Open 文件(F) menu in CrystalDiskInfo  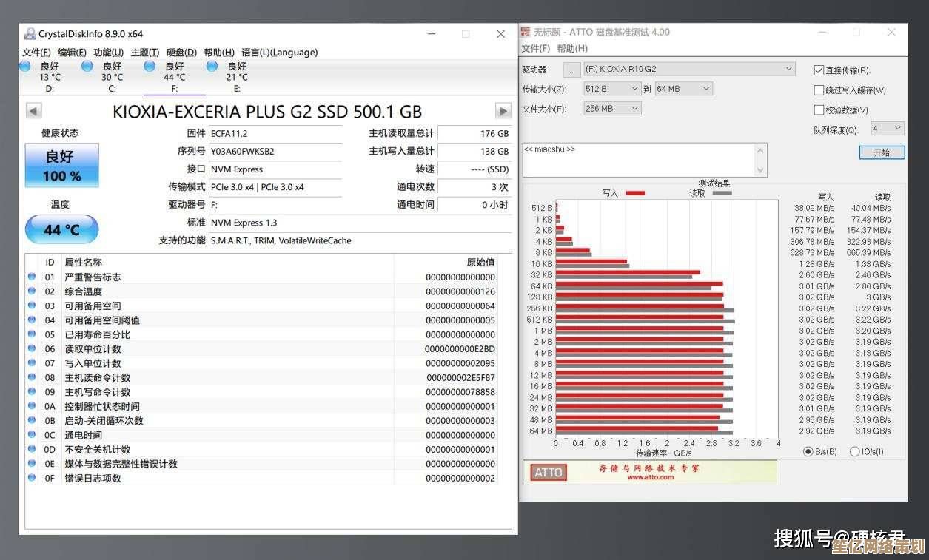click(x=36, y=53)
